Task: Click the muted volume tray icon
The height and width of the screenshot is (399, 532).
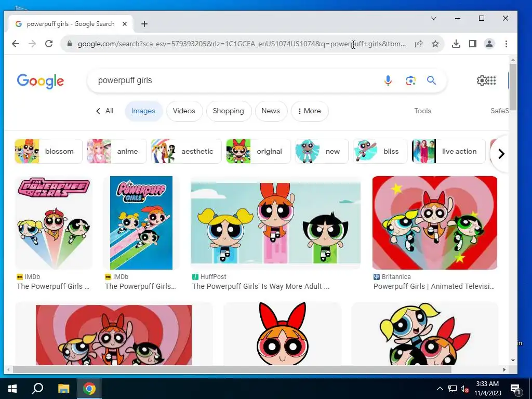Action: click(464, 389)
